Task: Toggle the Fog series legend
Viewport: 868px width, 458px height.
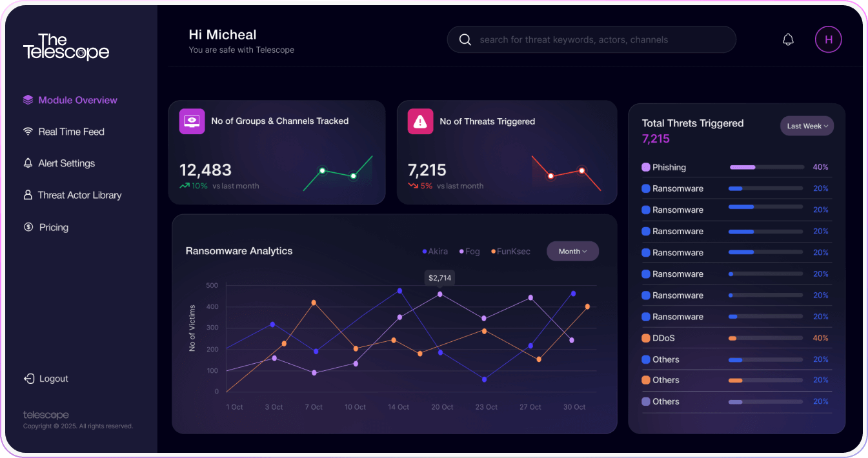Action: coord(470,252)
